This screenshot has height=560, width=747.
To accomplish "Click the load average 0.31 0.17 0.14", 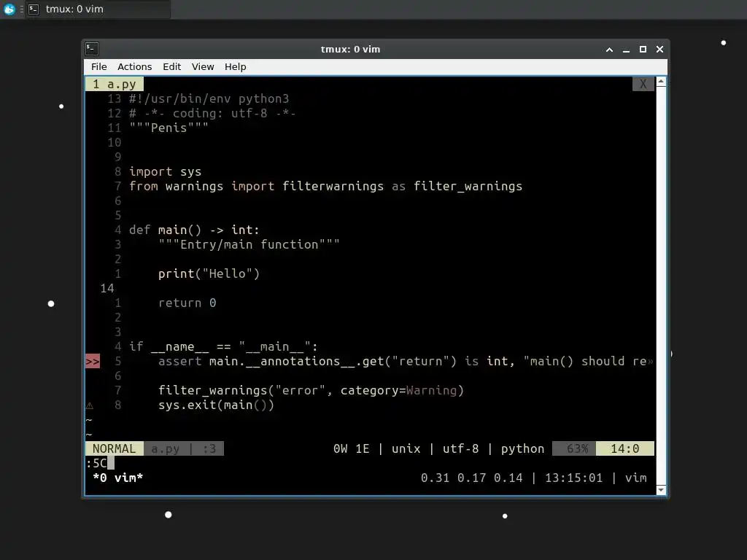I will point(472,478).
